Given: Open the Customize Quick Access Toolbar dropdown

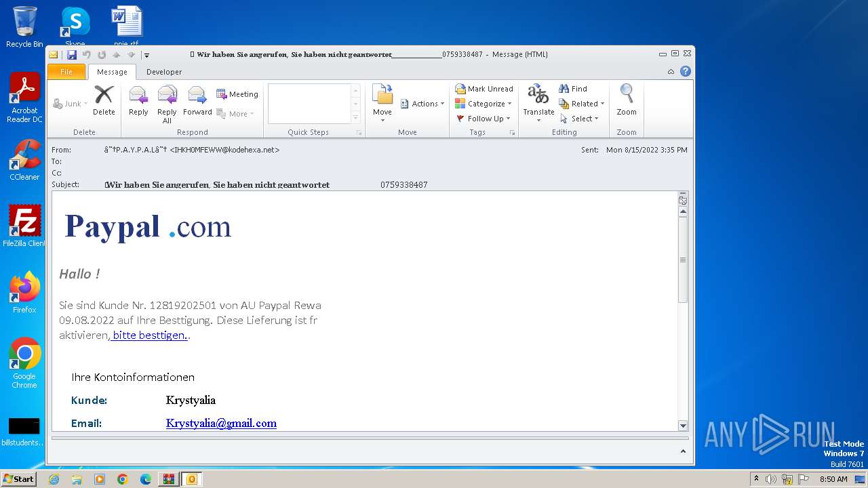Looking at the screenshot, I should [x=146, y=55].
